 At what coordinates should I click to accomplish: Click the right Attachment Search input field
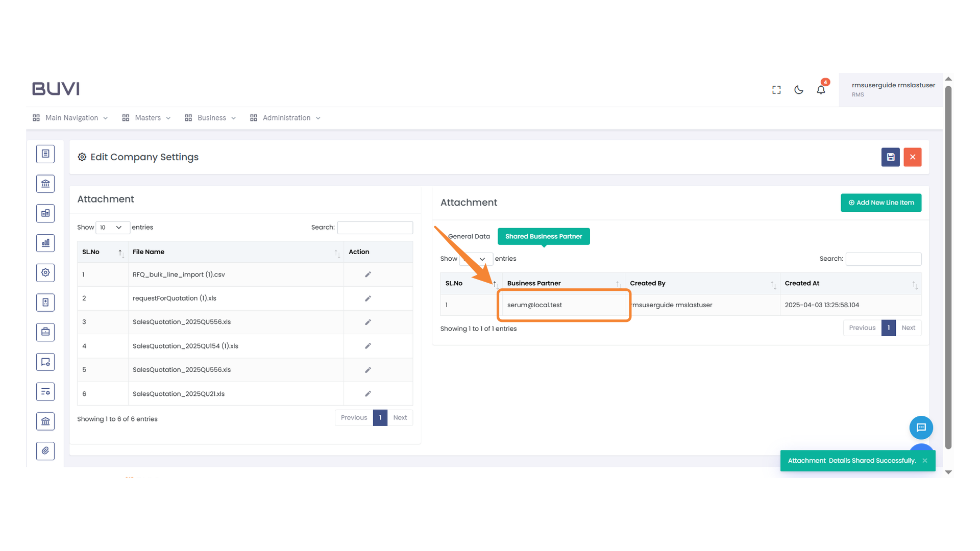(883, 259)
